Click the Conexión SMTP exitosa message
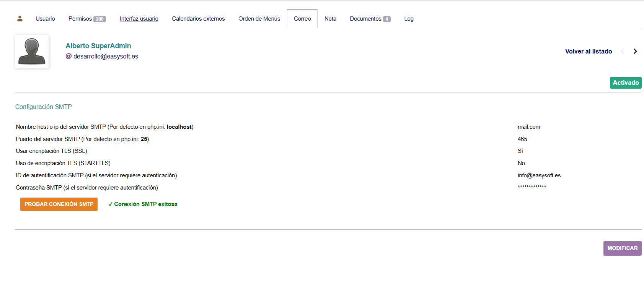This screenshot has width=644, height=287. 143,204
